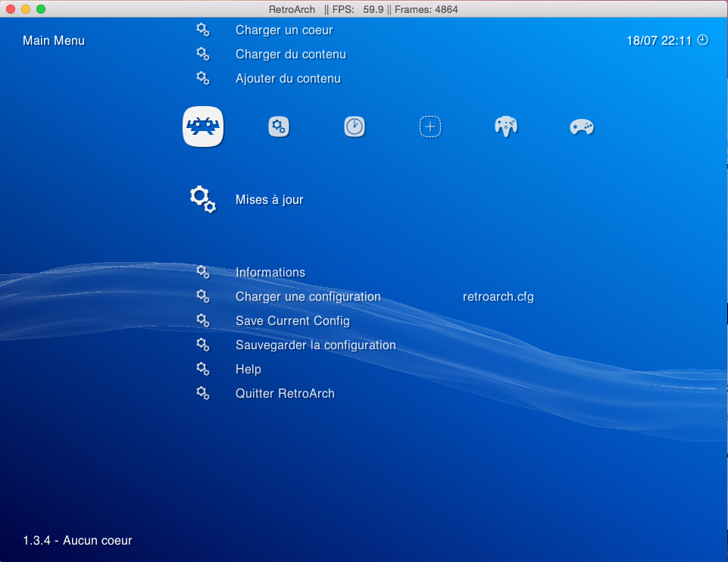Select the RetroArch main menu invader icon
The height and width of the screenshot is (562, 728).
tap(203, 126)
